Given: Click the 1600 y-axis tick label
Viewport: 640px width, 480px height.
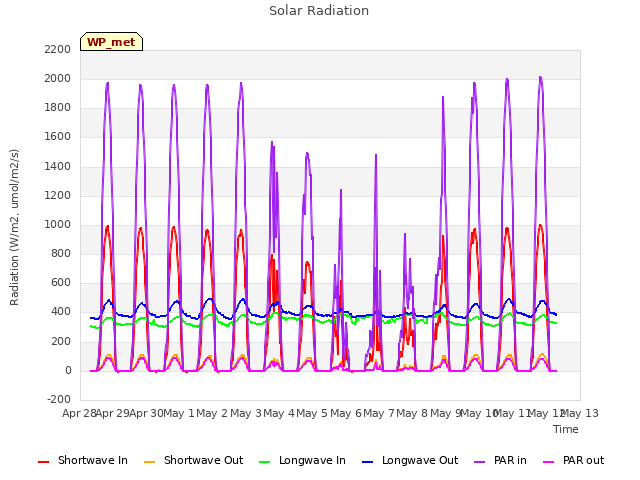Looking at the screenshot, I should pos(58,137).
